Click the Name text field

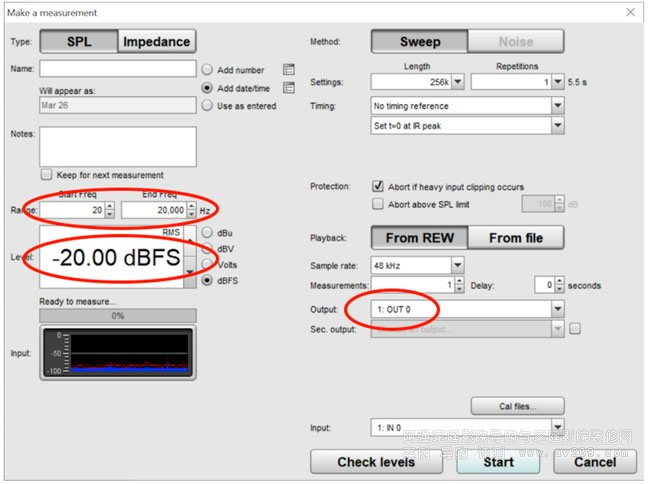(118, 69)
